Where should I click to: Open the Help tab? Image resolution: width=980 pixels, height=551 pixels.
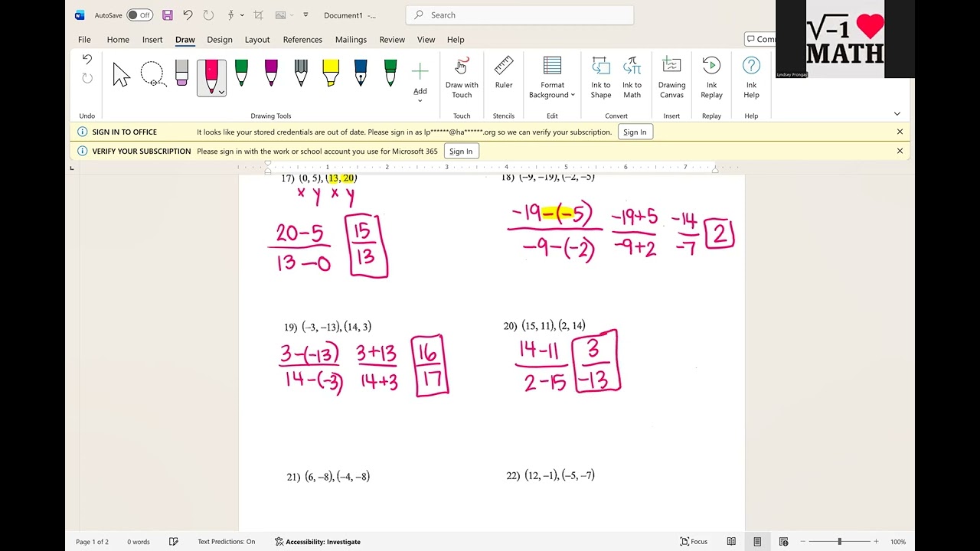click(456, 40)
